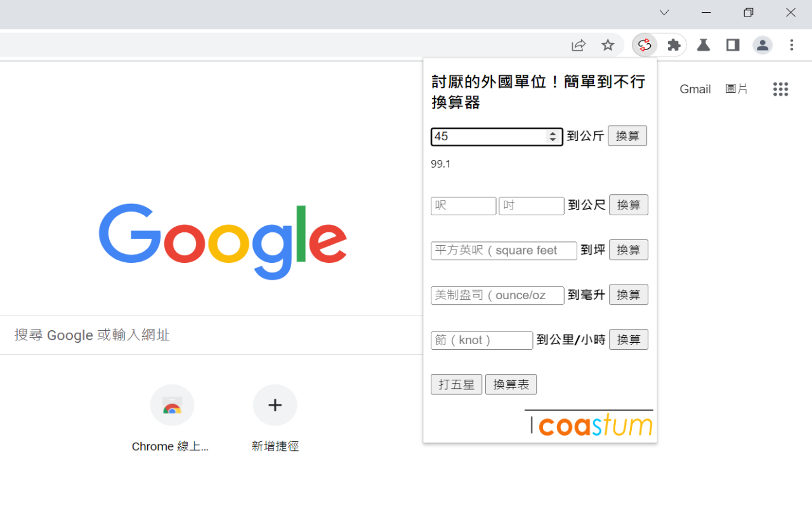
Task: Click the Chrome 線上... shortcut label
Action: coord(170,446)
